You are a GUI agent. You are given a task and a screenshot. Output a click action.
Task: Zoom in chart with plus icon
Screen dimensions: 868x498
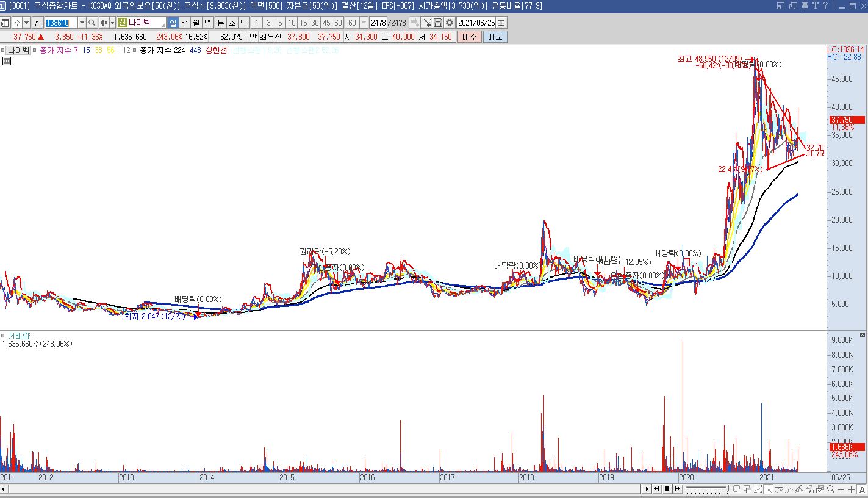point(852,489)
